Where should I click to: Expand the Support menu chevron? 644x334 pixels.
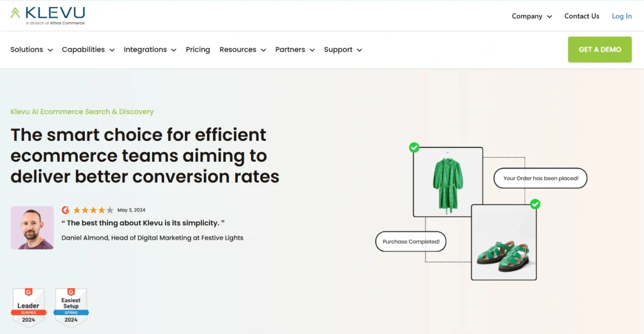pyautogui.click(x=359, y=50)
